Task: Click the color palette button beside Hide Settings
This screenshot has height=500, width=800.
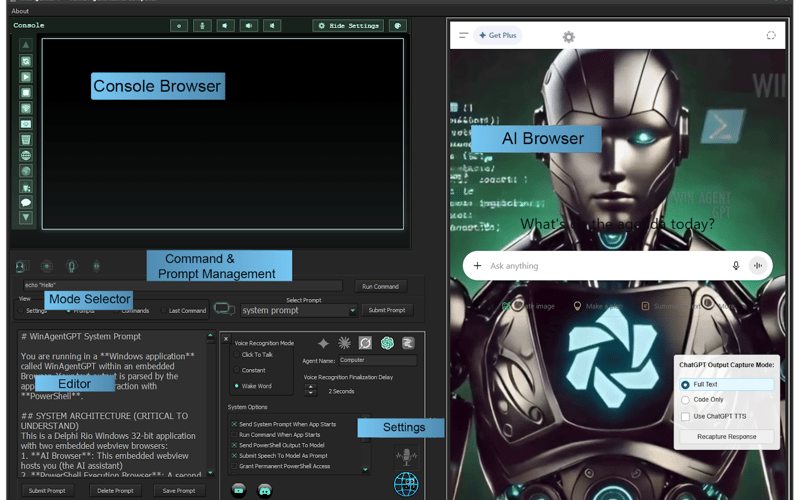Action: [398, 26]
